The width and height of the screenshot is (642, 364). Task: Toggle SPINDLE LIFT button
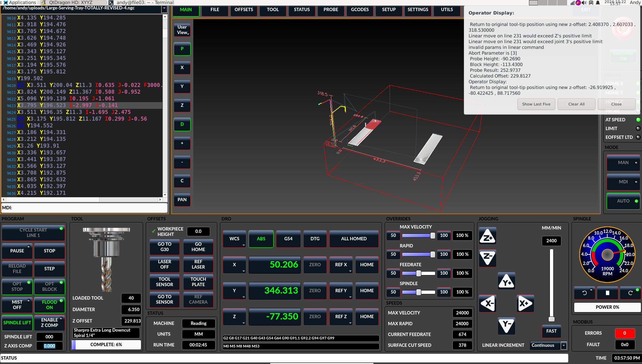click(x=17, y=323)
